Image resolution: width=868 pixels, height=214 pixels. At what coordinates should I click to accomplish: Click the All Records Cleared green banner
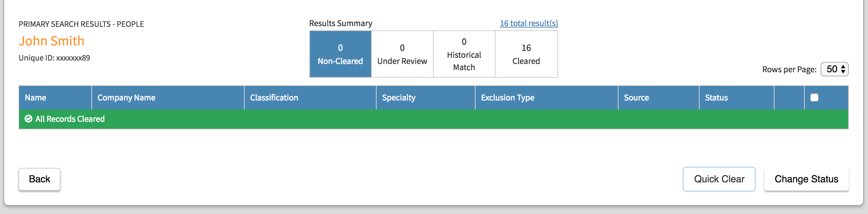click(x=433, y=119)
